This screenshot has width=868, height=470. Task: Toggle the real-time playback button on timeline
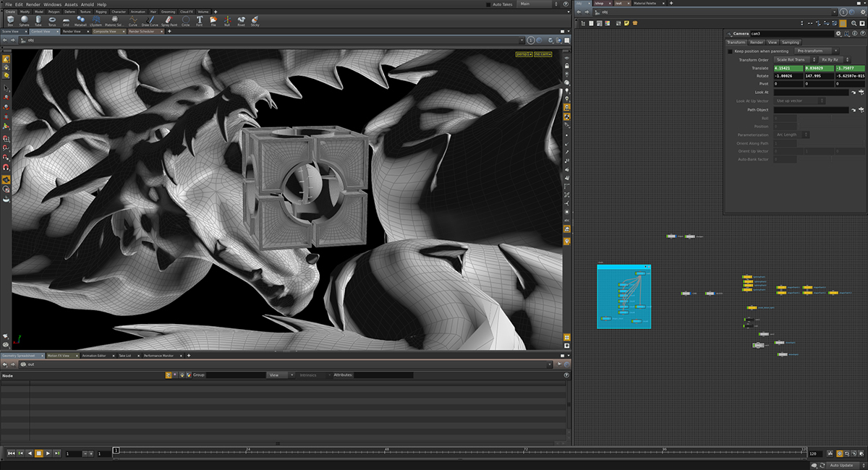point(840,453)
